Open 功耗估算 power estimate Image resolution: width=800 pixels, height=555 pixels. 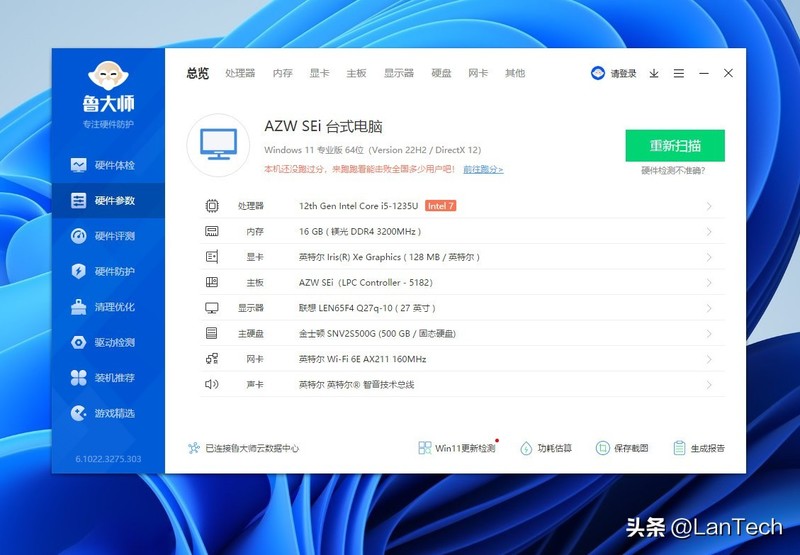coord(545,448)
